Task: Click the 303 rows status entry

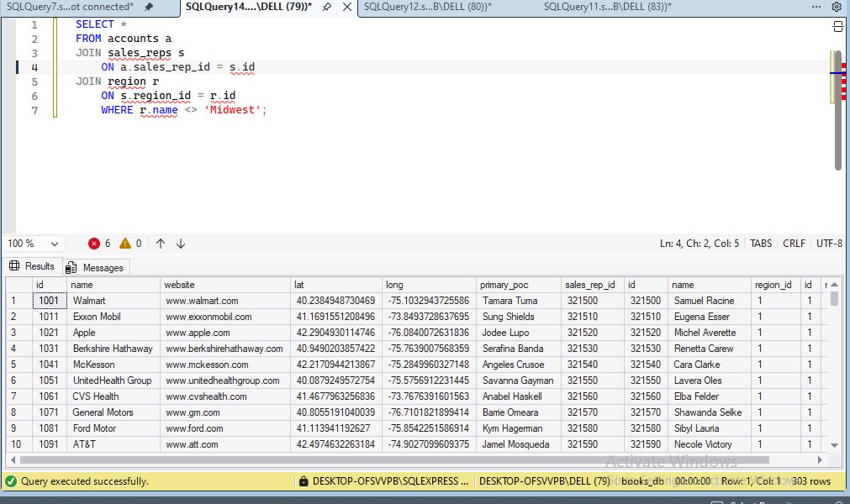Action: 810,480
